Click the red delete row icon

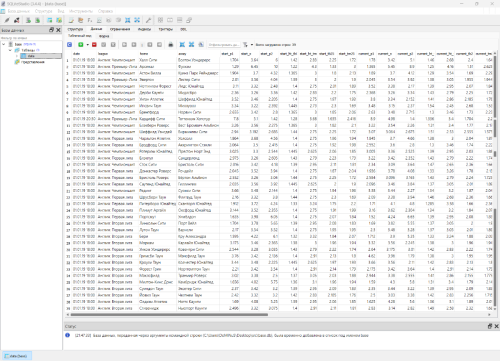point(94,44)
